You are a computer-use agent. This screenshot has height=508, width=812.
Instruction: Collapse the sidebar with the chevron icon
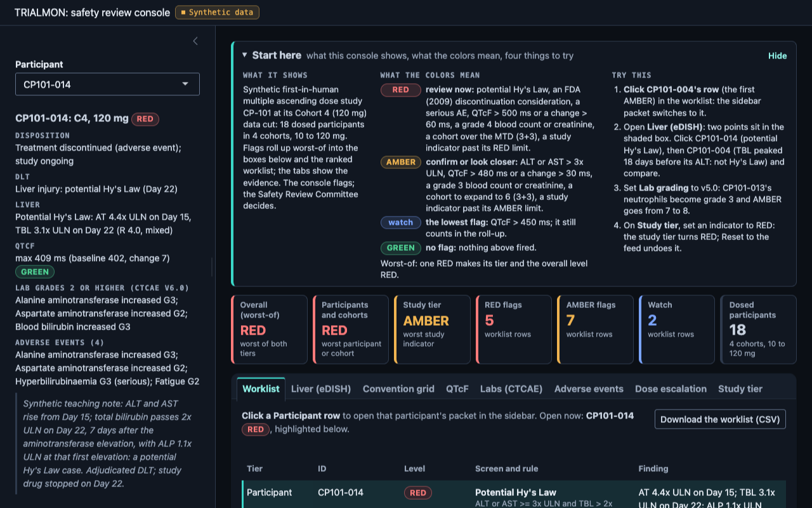click(x=195, y=41)
